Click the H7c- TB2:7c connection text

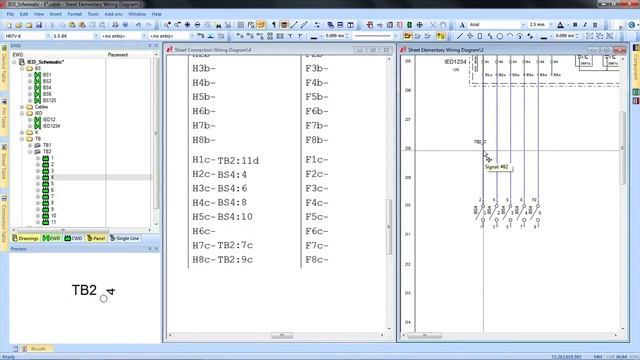(222, 245)
